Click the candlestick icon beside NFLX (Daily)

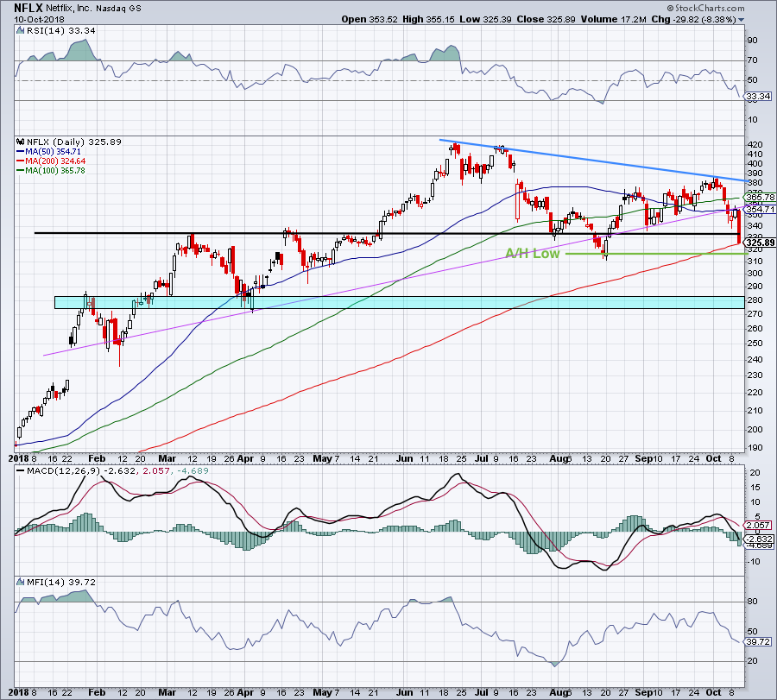(x=21, y=142)
